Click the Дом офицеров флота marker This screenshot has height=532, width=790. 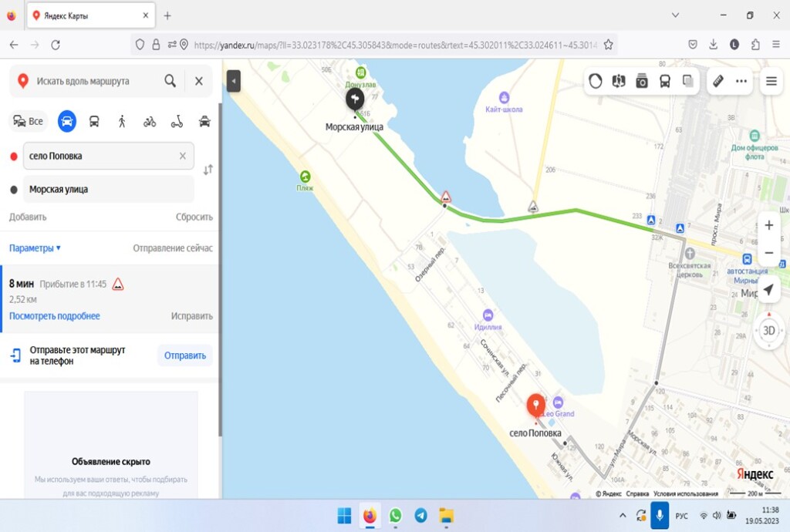755,136
